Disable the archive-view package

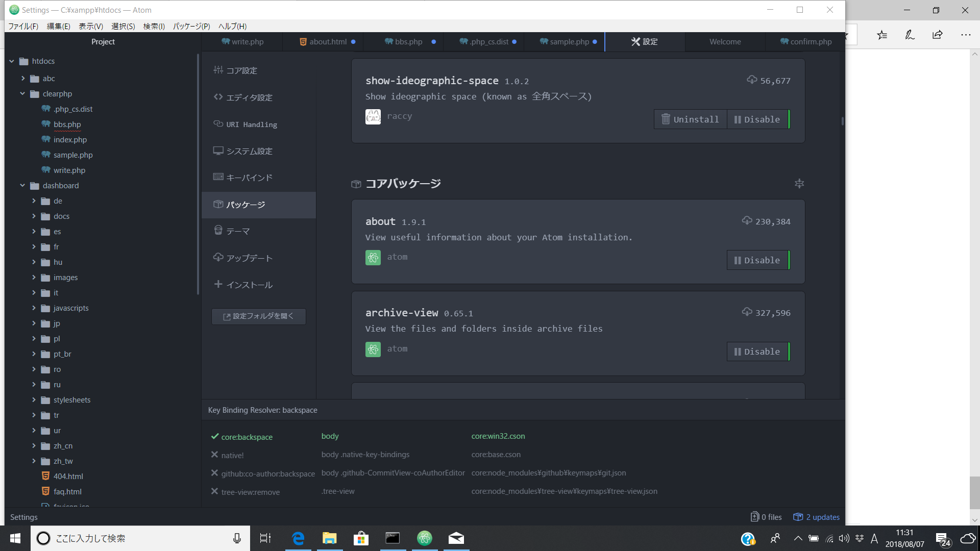coord(757,352)
